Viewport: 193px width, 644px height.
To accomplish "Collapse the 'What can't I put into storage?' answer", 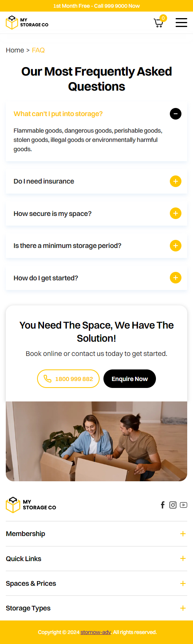I will click(176, 114).
